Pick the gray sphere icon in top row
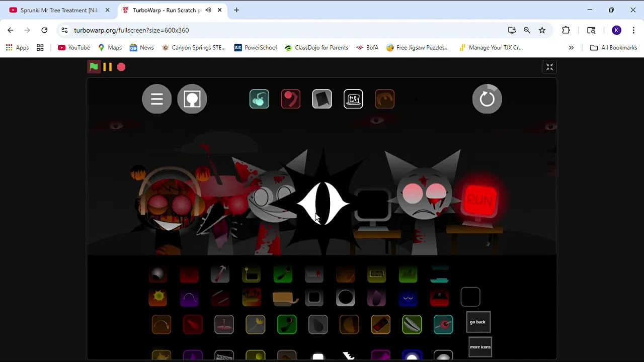 click(x=158, y=274)
